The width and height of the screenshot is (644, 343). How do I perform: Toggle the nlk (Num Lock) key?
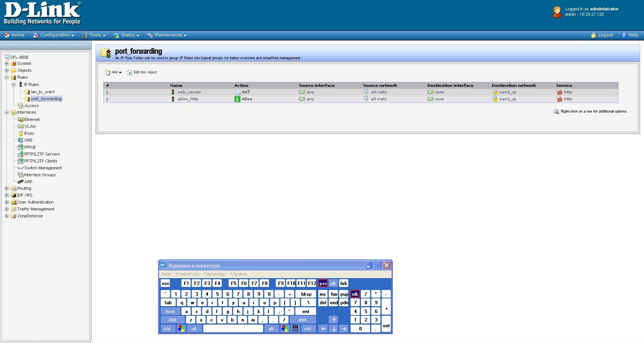point(355,294)
